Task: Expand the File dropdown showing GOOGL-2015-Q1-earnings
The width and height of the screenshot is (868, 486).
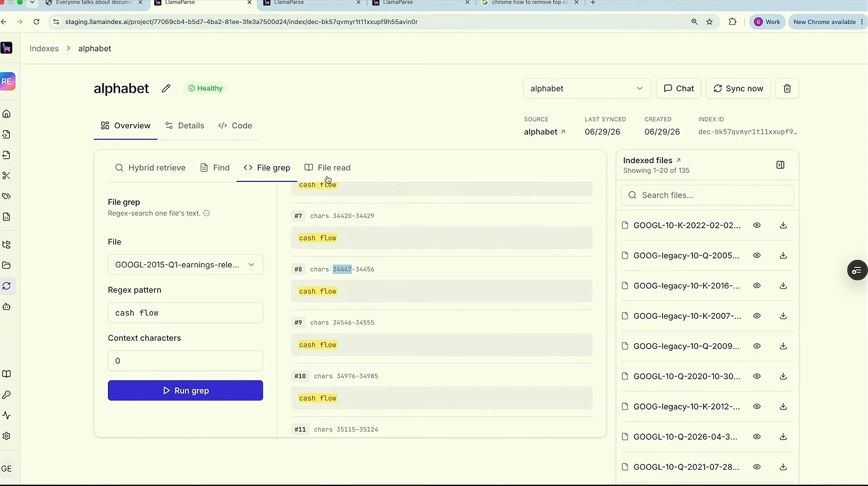Action: [185, 264]
